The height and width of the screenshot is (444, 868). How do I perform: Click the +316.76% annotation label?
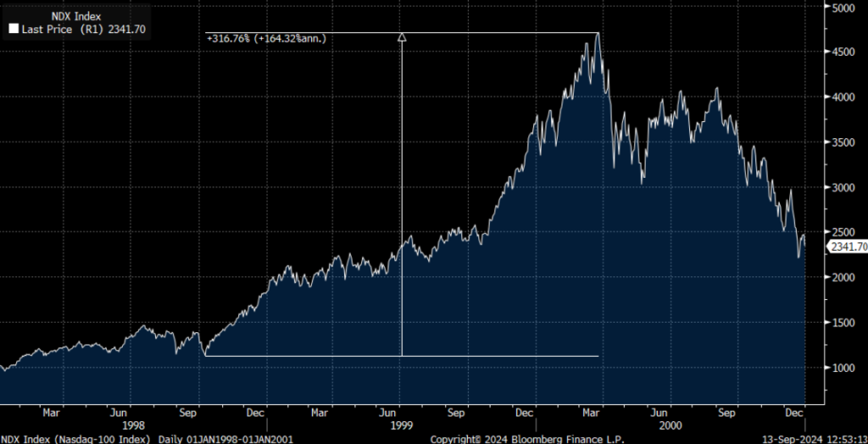tap(266, 39)
